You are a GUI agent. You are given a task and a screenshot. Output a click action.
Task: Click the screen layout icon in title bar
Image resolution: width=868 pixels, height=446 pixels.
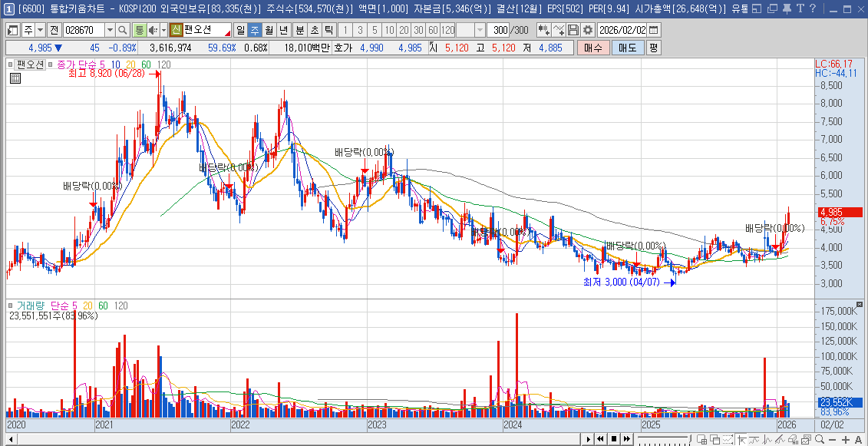[x=757, y=8]
